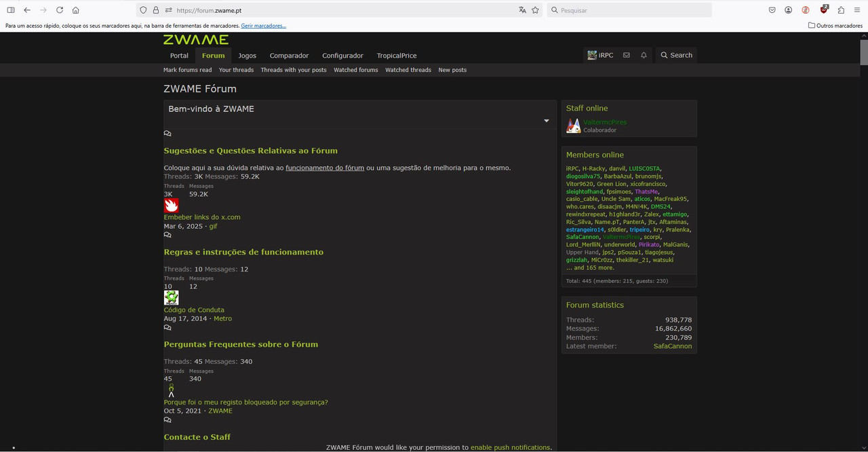Focus the browser address bar
The image size is (868, 452).
click(339, 10)
